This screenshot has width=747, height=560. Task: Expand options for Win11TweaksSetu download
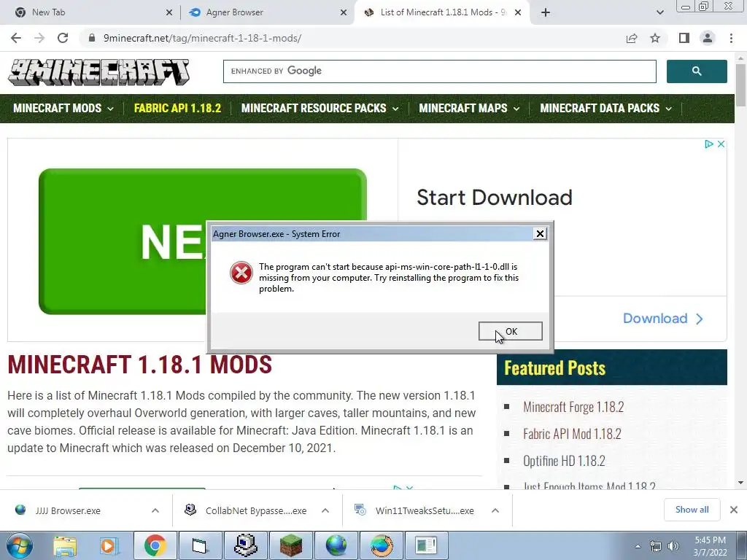[495, 510]
